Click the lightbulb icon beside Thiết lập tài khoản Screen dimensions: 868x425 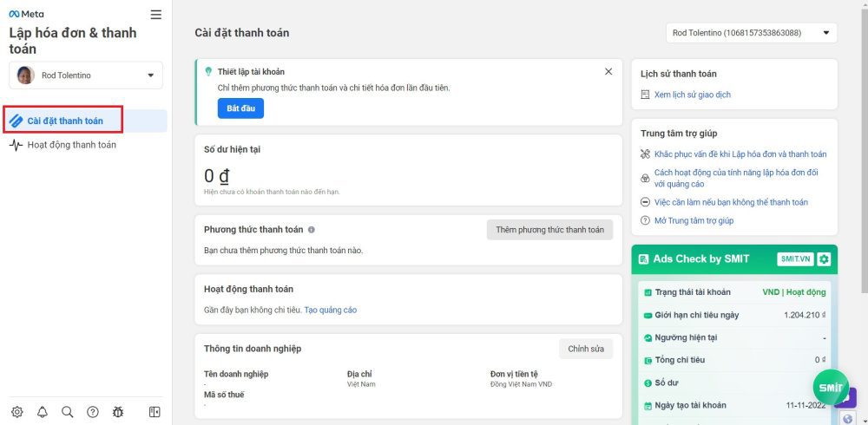pos(208,71)
